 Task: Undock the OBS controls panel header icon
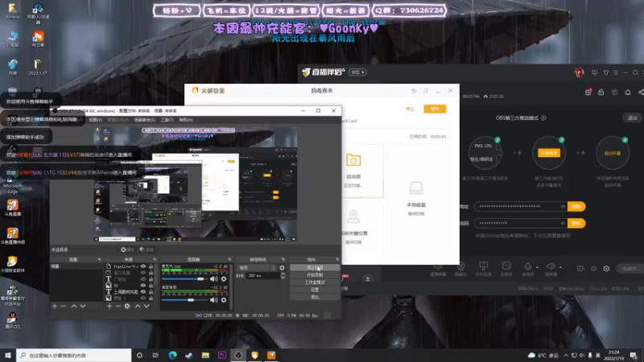(337, 259)
